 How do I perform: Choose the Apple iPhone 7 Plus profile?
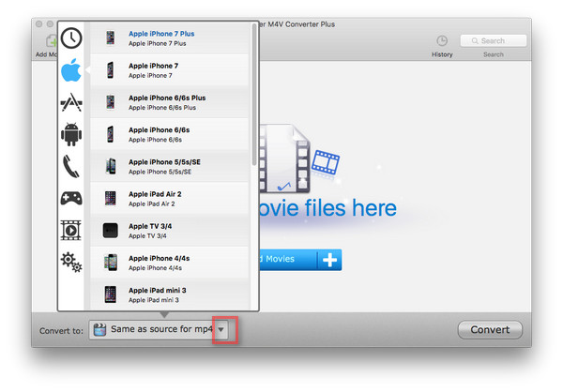[169, 38]
